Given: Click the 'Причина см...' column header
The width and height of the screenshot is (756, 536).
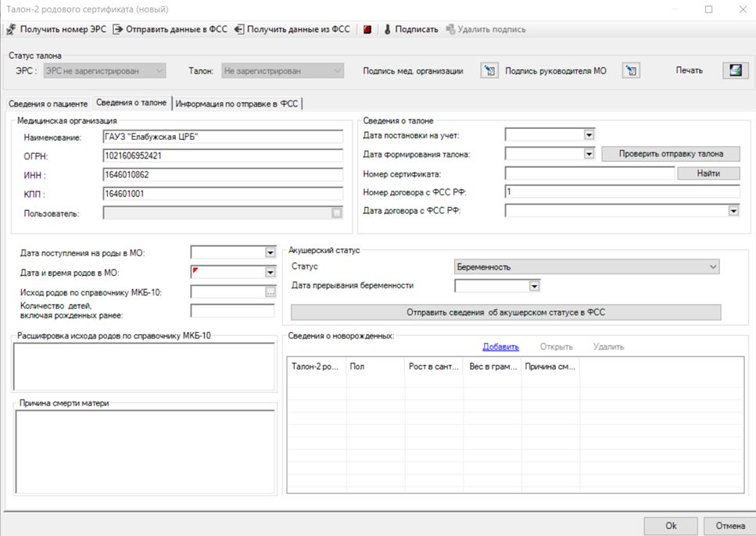Looking at the screenshot, I should [x=550, y=366].
